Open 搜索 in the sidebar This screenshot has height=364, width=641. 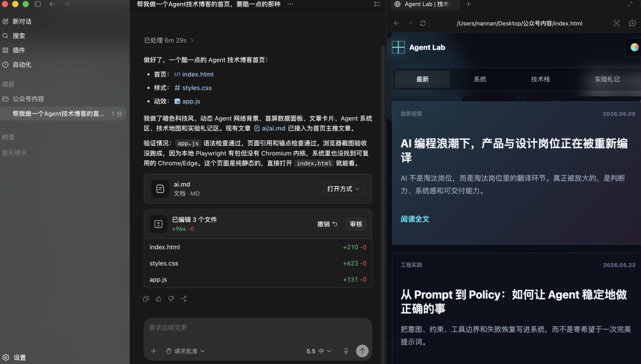tap(14, 36)
